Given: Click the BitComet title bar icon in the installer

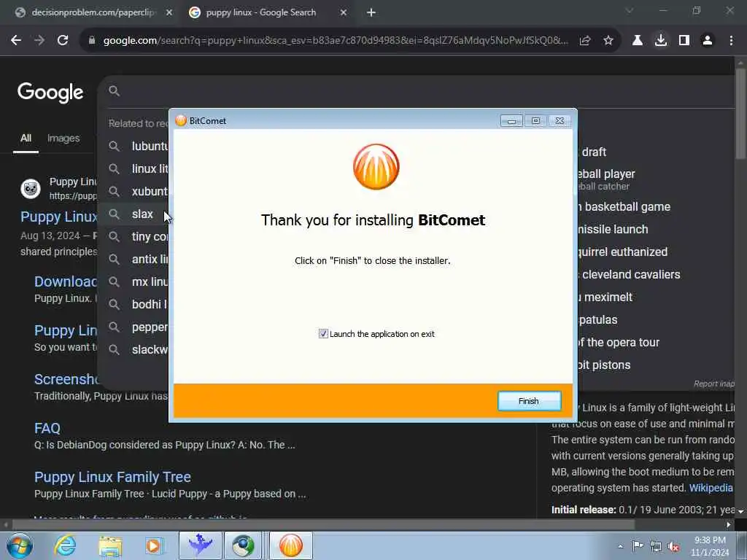Looking at the screenshot, I should click(181, 120).
